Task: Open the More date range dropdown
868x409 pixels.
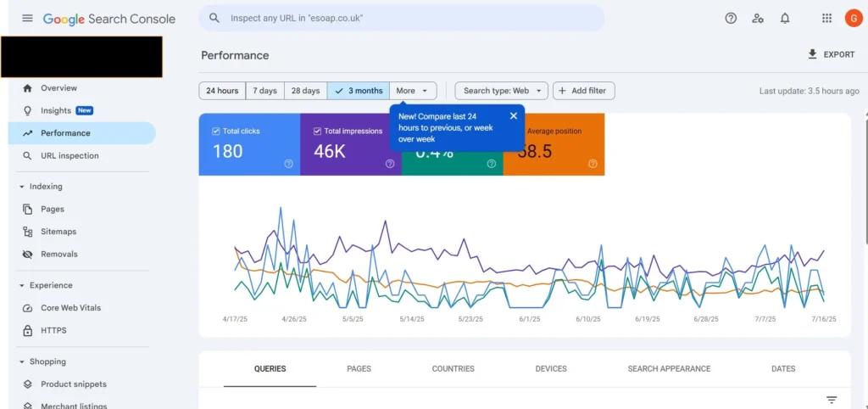Action: point(413,91)
